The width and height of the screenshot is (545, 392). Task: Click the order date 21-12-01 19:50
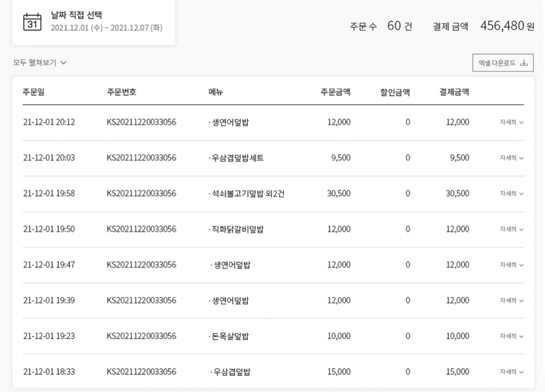pyautogui.click(x=49, y=229)
